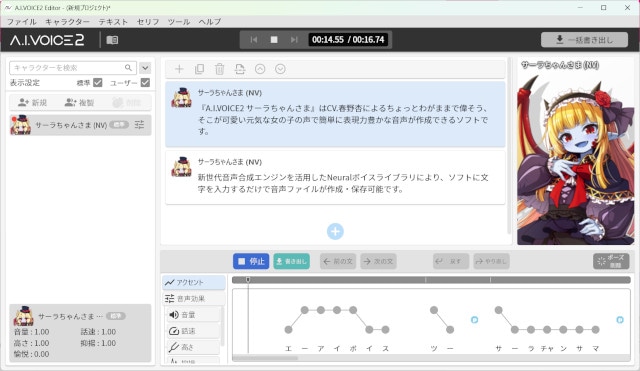Screen dimensions: 640x371
Task: Click accent point above エ mora
Action: click(288, 329)
